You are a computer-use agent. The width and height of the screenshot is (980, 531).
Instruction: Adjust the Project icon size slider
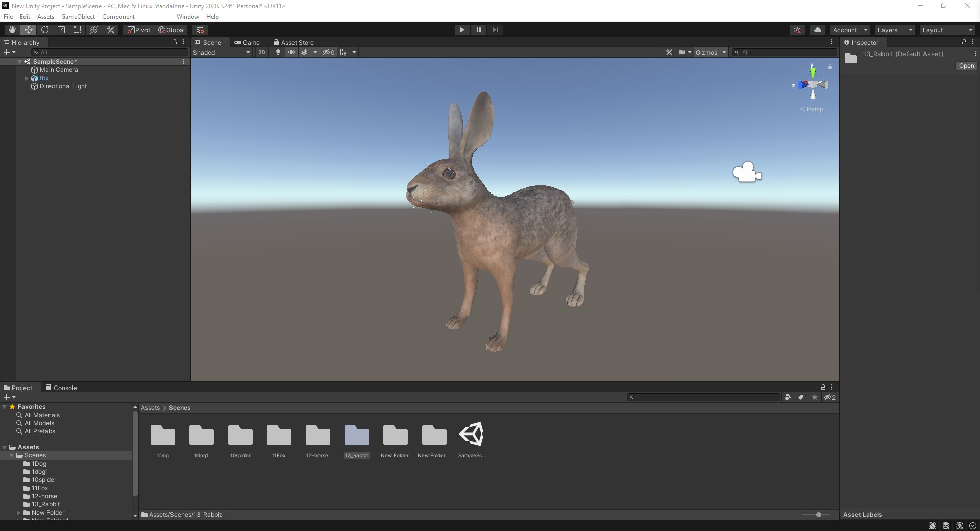(817, 515)
